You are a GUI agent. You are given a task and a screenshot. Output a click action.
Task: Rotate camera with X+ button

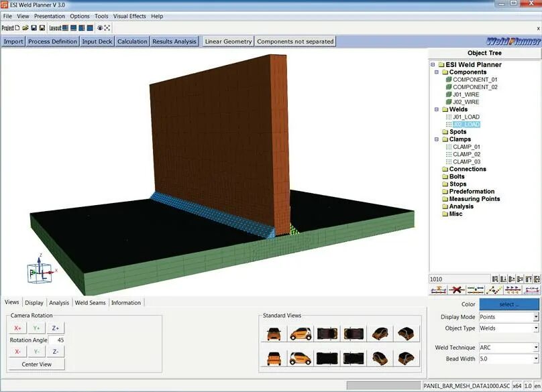point(17,328)
